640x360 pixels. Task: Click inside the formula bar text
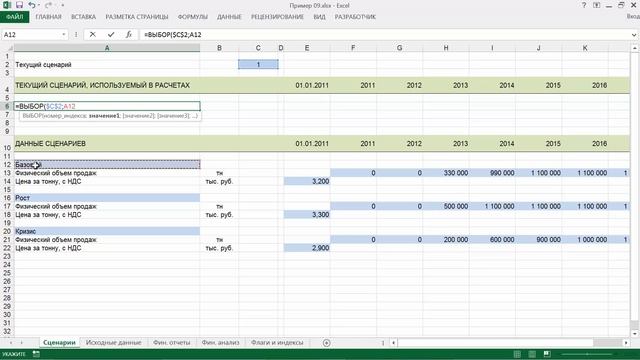pos(384,35)
